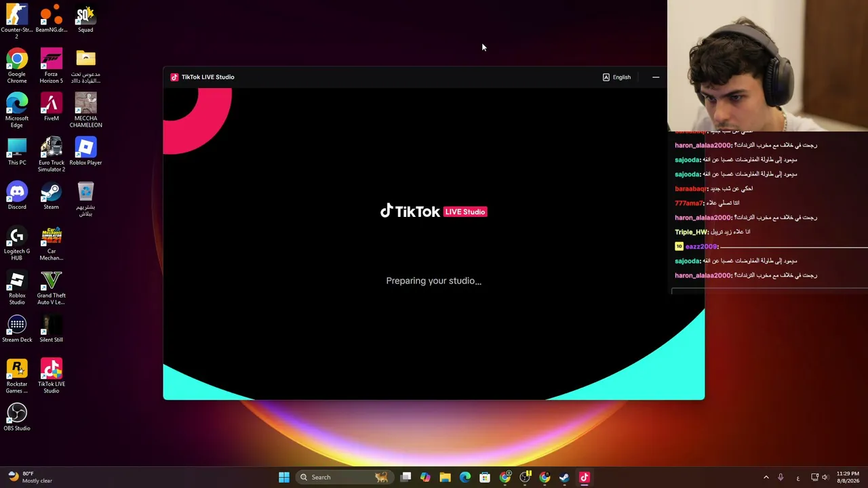Open Task View from the taskbar
The height and width of the screenshot is (488, 868).
406,477
